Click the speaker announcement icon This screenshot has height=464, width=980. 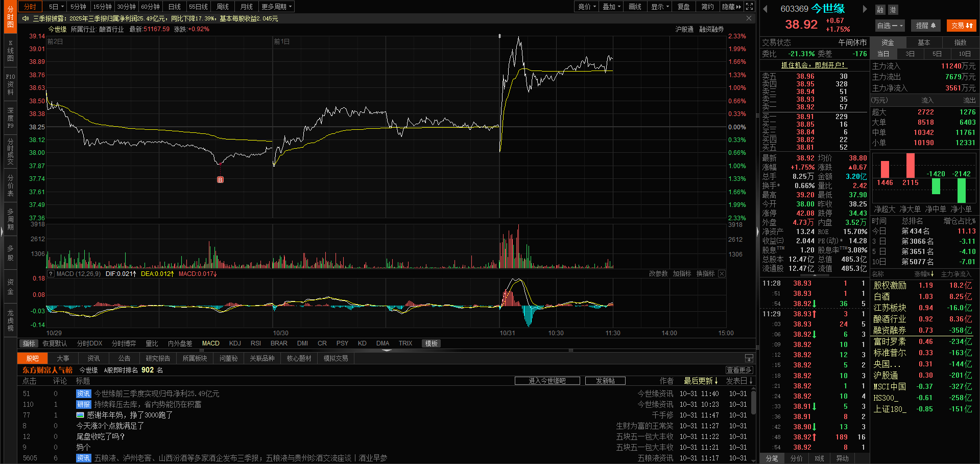tap(26, 18)
